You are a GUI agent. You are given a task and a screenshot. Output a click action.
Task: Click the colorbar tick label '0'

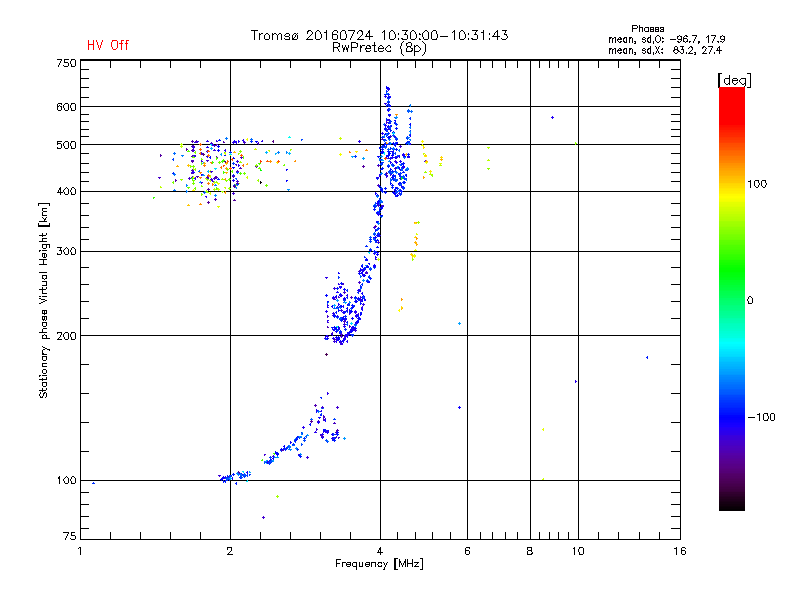point(750,301)
